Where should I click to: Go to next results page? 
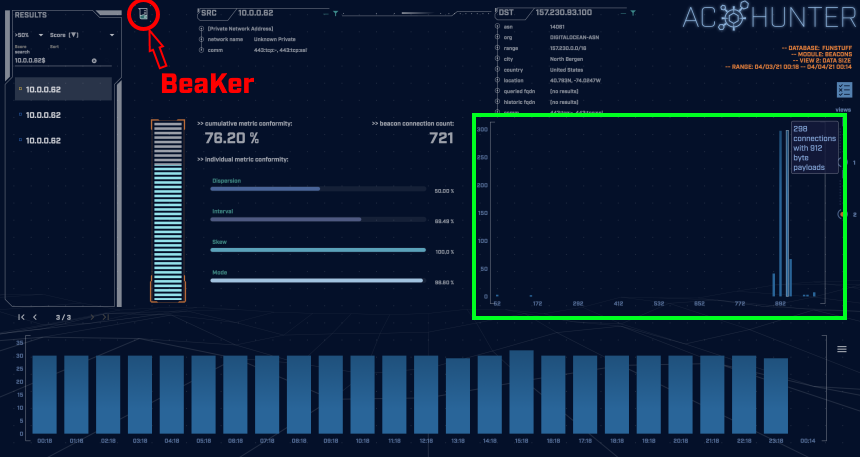92,317
